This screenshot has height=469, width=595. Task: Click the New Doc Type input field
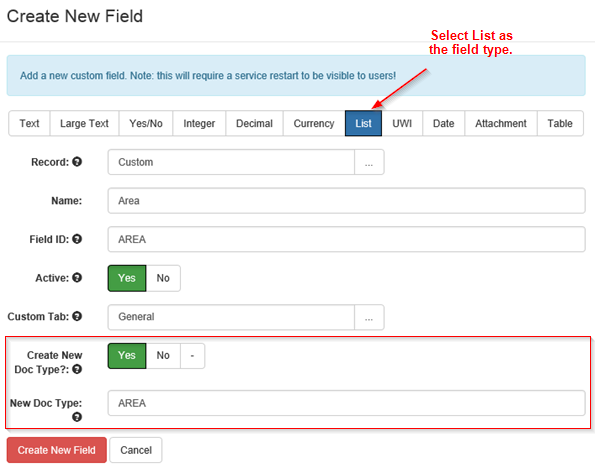[346, 403]
